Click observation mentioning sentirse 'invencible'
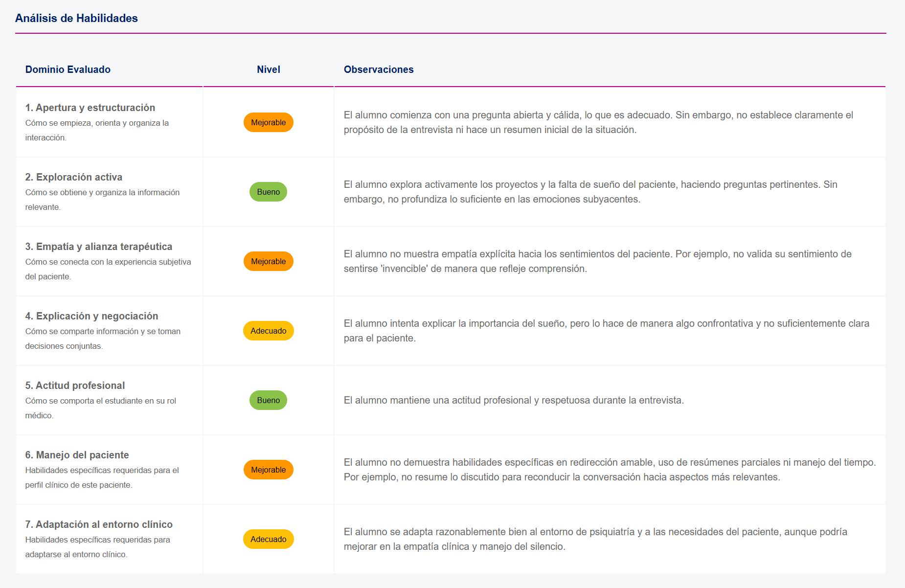The height and width of the screenshot is (588, 905). pos(598,261)
